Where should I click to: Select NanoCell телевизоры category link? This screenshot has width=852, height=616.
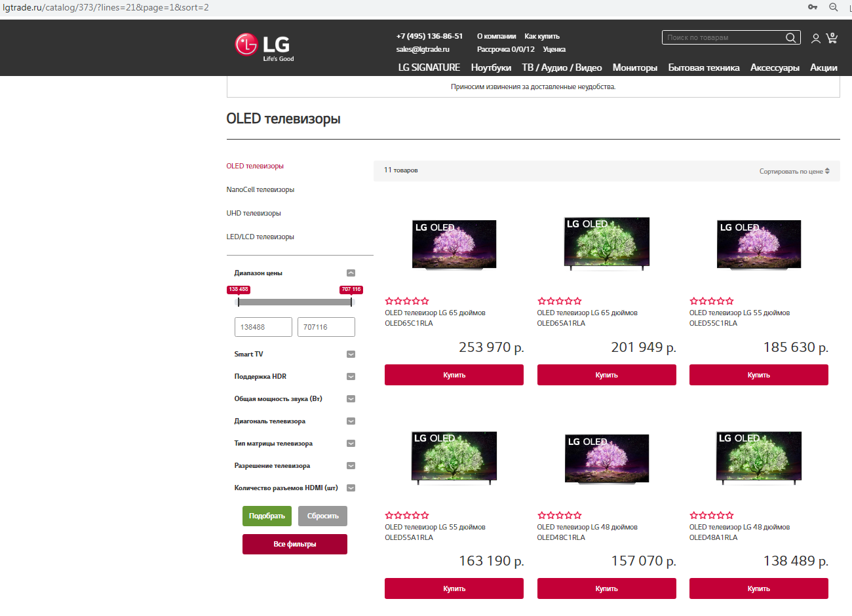tap(260, 189)
